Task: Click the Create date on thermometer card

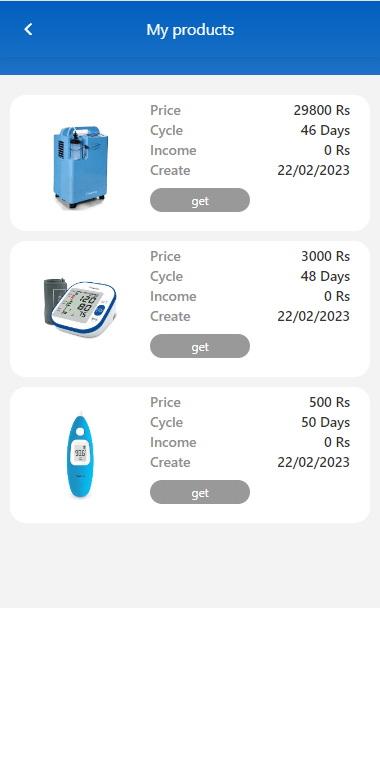Action: [x=314, y=463]
